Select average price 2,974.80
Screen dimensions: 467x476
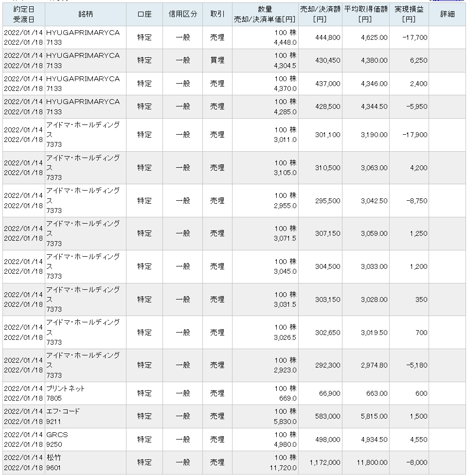(x=374, y=365)
